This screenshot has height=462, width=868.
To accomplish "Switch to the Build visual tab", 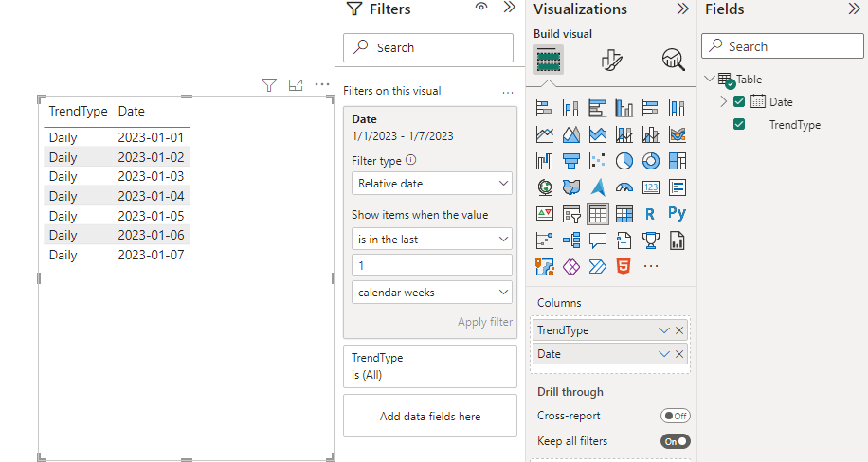I will pos(549,60).
